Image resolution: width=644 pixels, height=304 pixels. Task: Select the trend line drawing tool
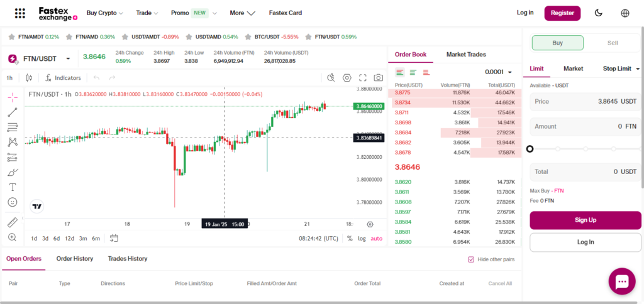click(x=13, y=112)
